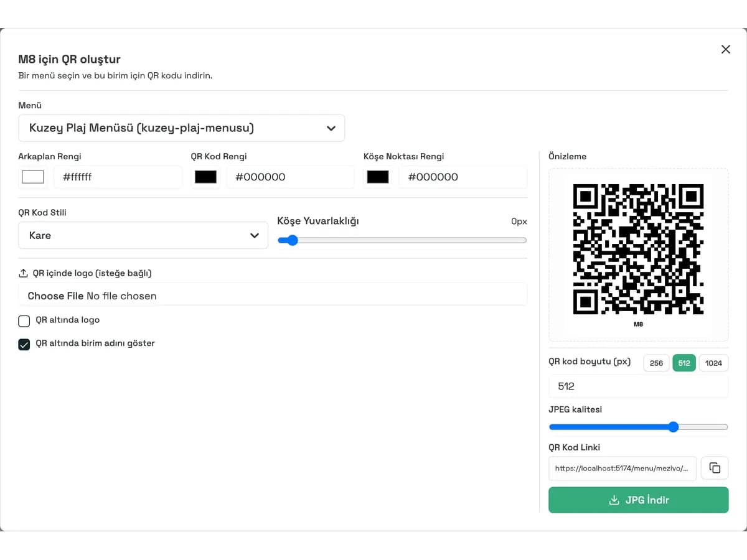Viewport: 747px width, 560px height.
Task: Open the Menü selection dropdown
Action: tap(181, 128)
